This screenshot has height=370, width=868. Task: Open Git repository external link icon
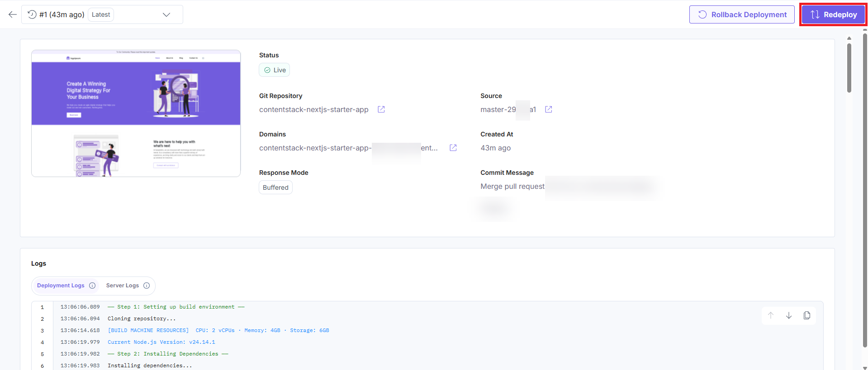coord(381,109)
